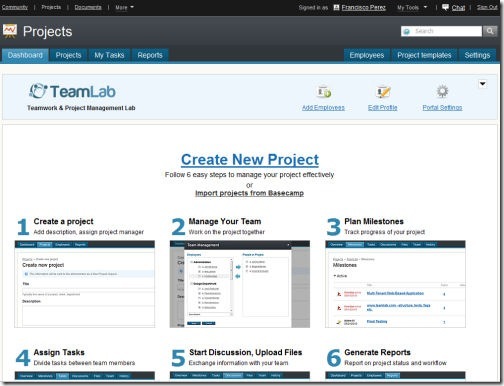
Task: Go to the Settings tab
Action: coord(477,55)
